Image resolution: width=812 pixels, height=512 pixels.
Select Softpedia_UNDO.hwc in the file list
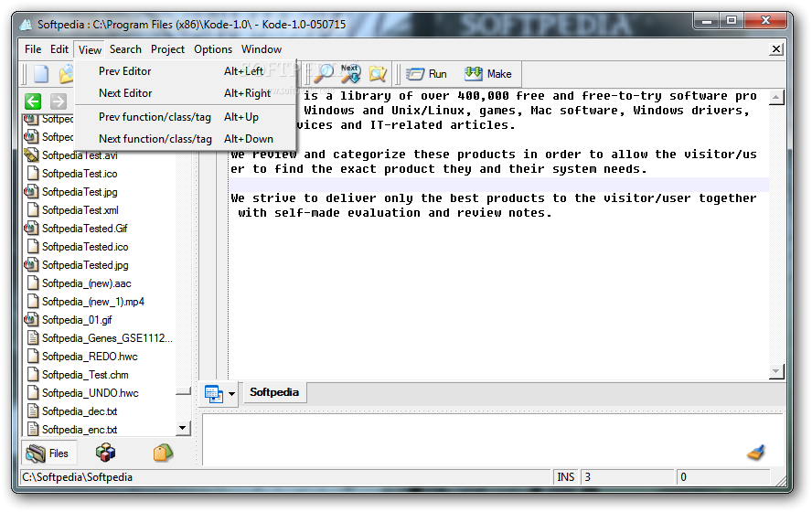[91, 393]
